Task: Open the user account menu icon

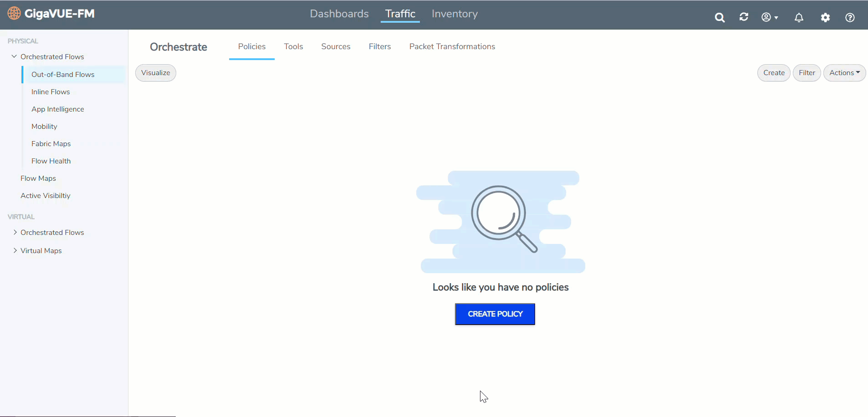Action: (769, 17)
